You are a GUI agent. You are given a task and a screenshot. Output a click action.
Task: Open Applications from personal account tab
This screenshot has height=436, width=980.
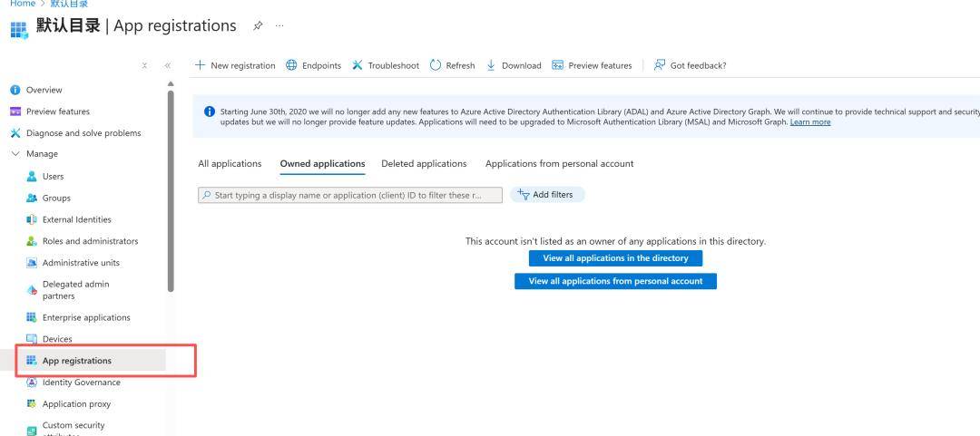(x=559, y=164)
